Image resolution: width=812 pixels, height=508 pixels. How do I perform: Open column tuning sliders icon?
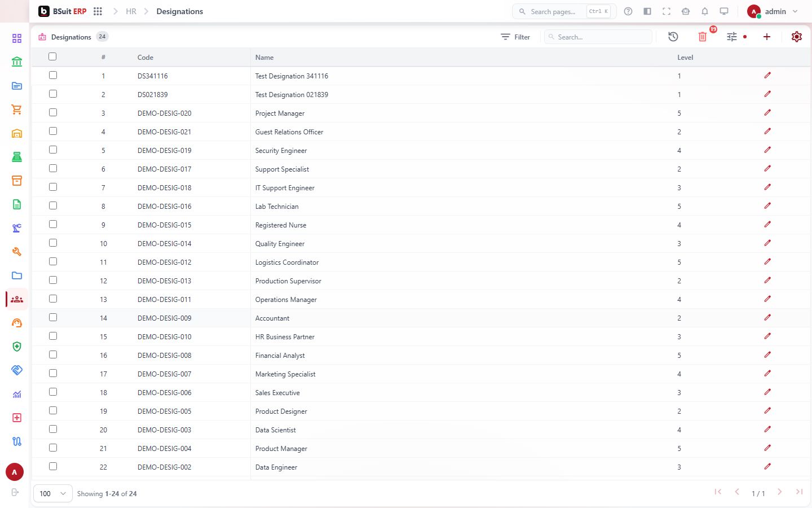point(732,37)
